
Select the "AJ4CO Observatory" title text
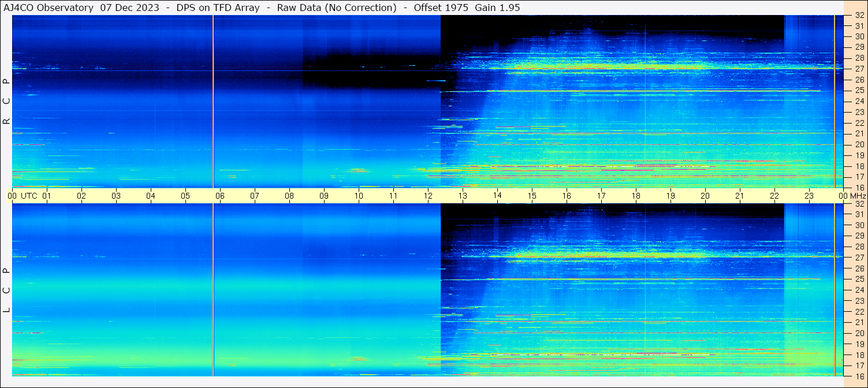pyautogui.click(x=49, y=8)
